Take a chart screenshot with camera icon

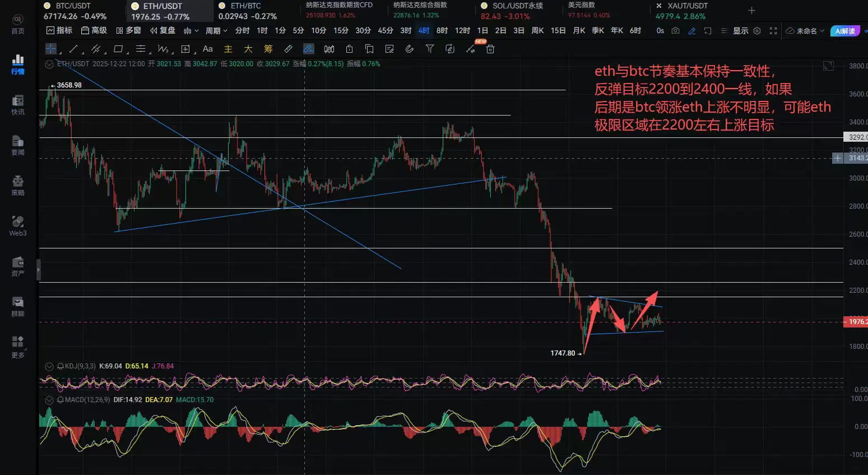676,31
